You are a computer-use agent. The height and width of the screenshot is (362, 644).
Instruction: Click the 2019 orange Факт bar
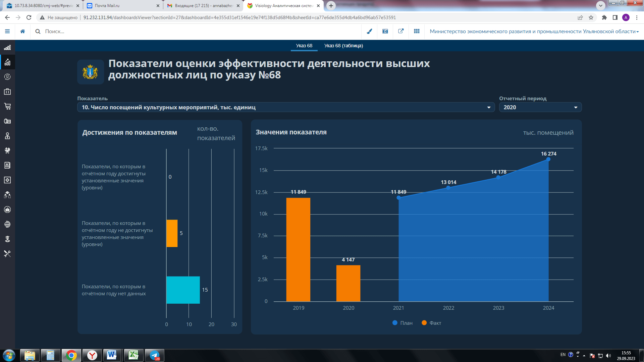click(x=298, y=249)
